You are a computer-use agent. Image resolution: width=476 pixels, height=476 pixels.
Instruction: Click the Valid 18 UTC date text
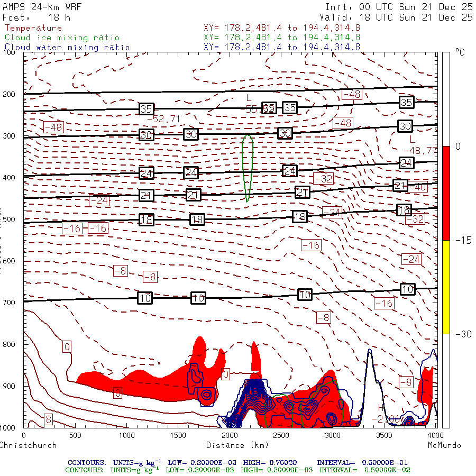tap(399, 17)
